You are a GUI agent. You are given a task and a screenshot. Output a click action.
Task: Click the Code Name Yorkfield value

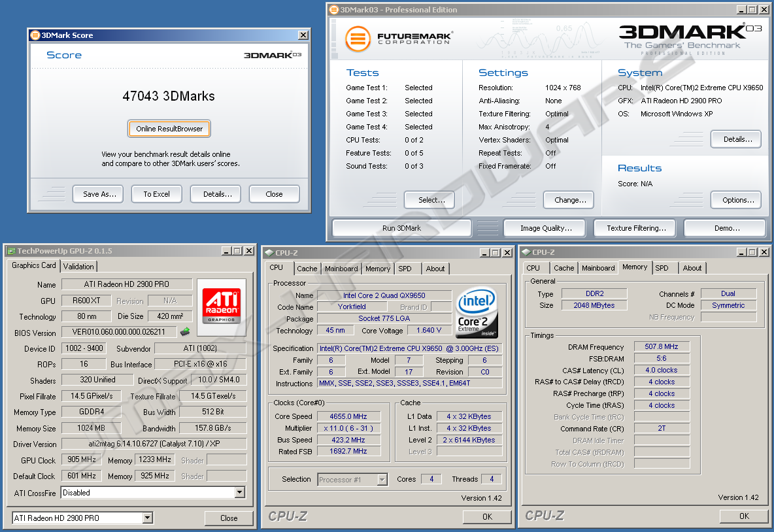[352, 307]
